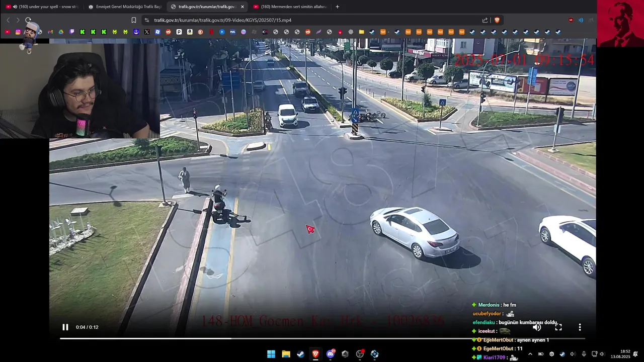Image resolution: width=644 pixels, height=362 pixels.
Task: Open the video player more options menu
Action: click(580, 327)
